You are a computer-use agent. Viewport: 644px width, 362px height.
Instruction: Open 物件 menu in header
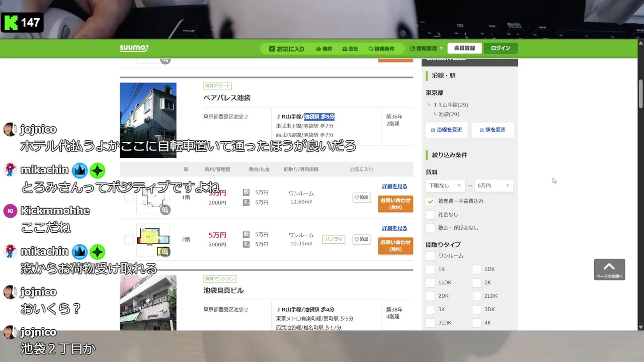pyautogui.click(x=324, y=49)
